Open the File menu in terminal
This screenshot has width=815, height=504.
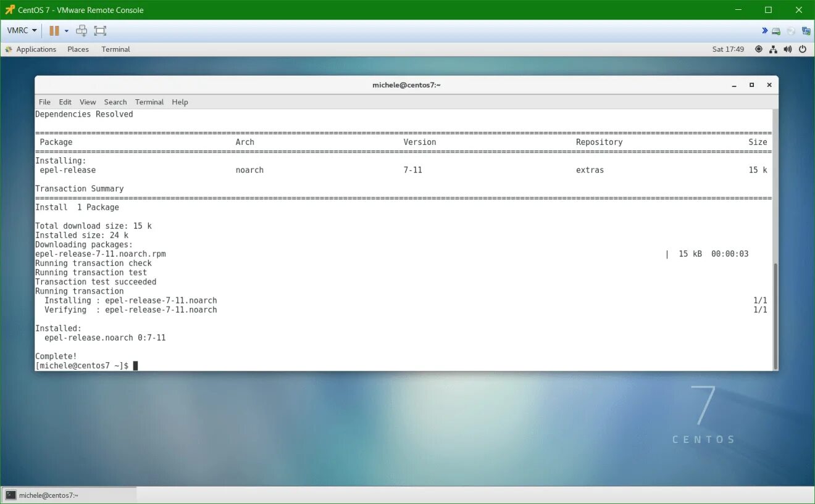pos(44,102)
